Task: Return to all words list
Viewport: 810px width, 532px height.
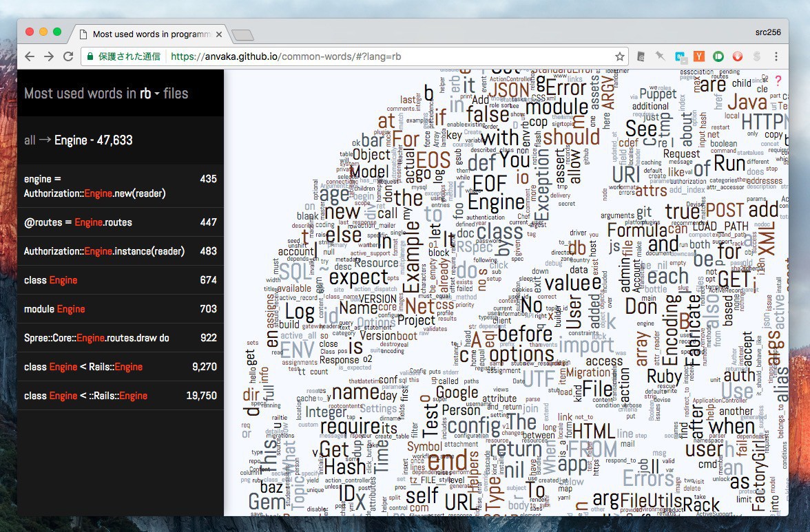Action: coord(30,140)
